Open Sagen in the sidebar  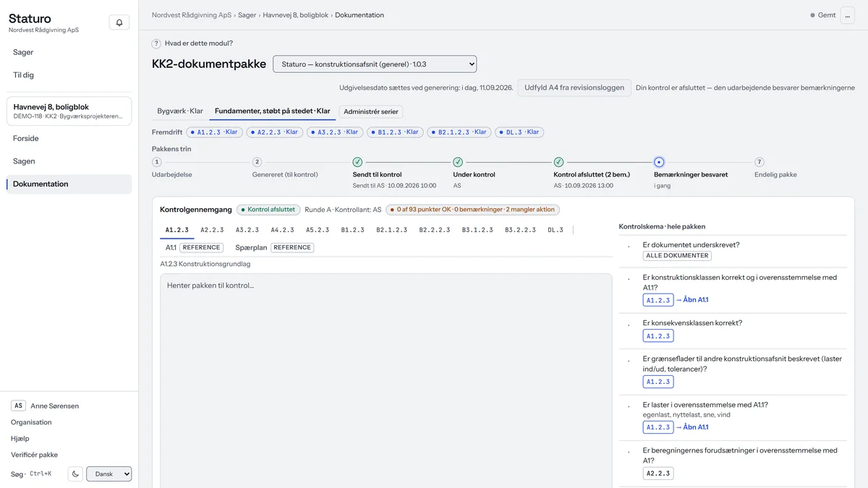pyautogui.click(x=69, y=161)
